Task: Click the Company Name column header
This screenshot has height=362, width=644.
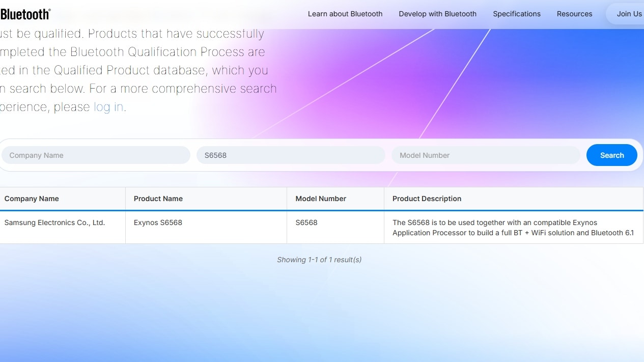Action: (32, 199)
